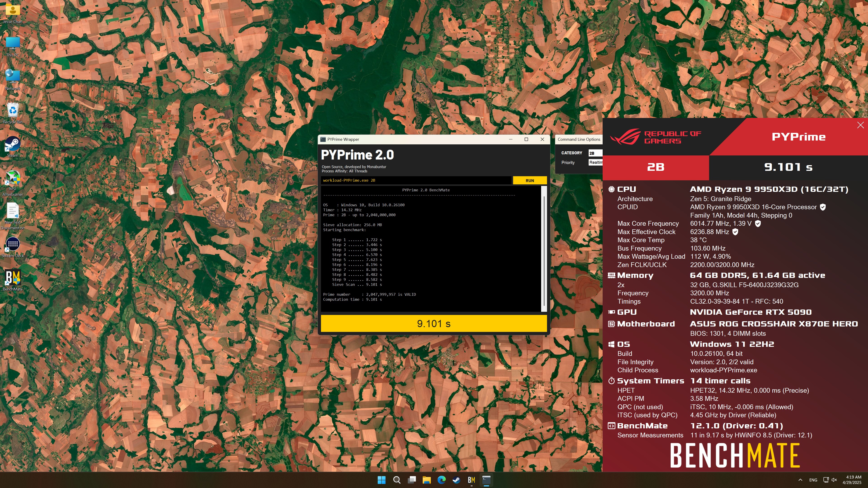Click 64 GB DDR5, 61.64 GB active text
Image resolution: width=868 pixels, height=488 pixels.
click(x=757, y=275)
